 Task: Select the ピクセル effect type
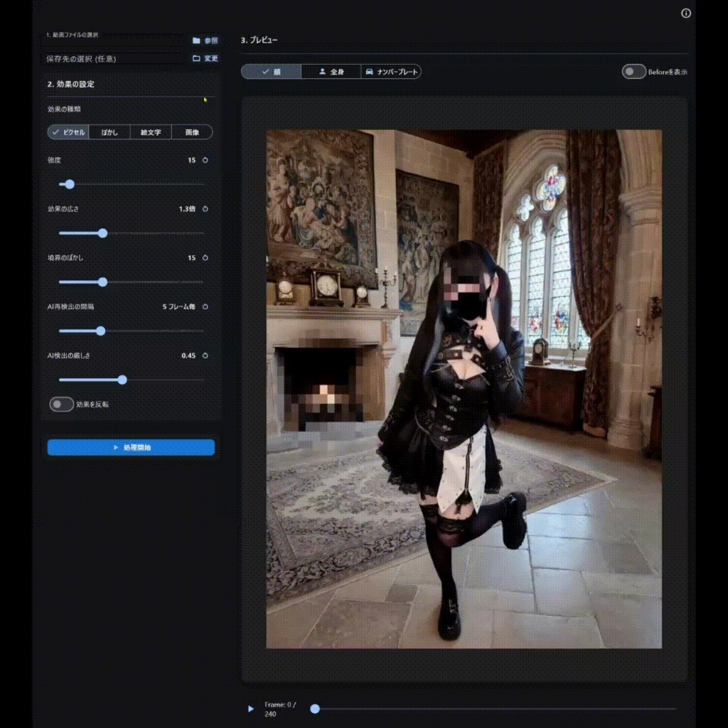tap(68, 132)
